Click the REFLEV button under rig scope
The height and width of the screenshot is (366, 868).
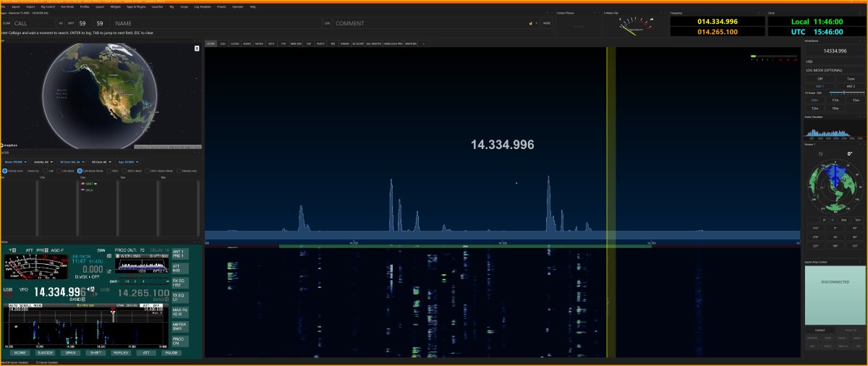(121, 353)
